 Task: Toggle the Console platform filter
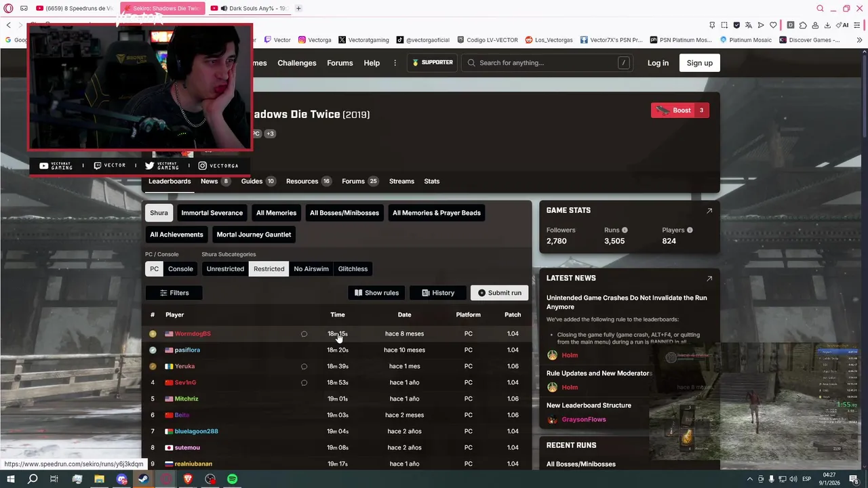click(180, 269)
